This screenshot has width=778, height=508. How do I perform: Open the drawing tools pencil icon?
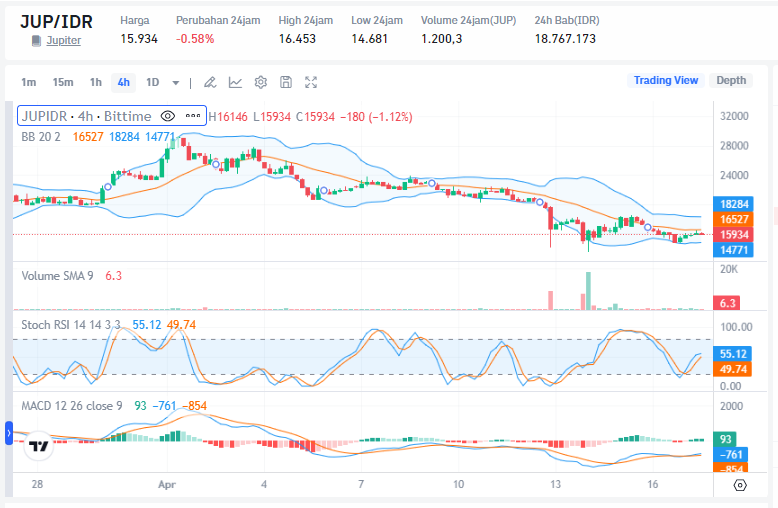click(x=210, y=82)
